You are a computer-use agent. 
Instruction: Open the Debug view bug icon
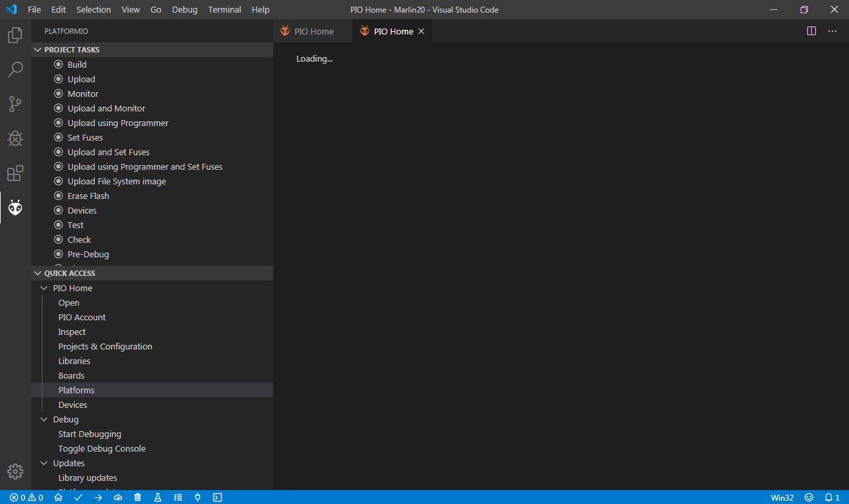point(15,139)
